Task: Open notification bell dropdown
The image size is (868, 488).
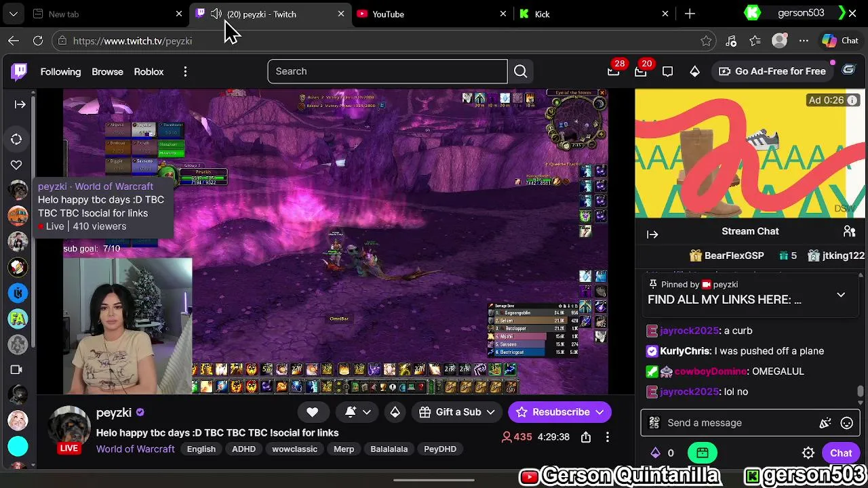Action: pos(358,412)
